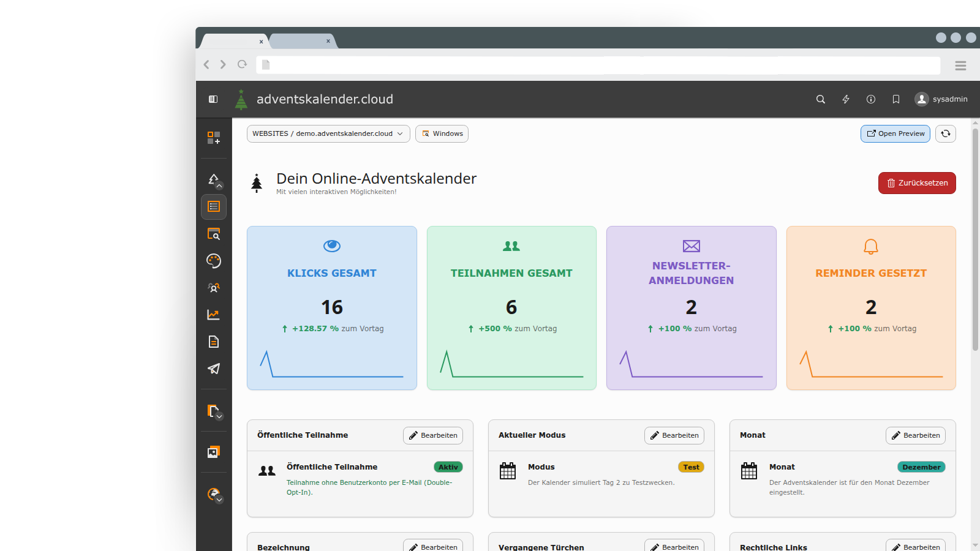The width and height of the screenshot is (980, 551).
Task: Expand the tree sidebar group icon
Action: [214, 181]
